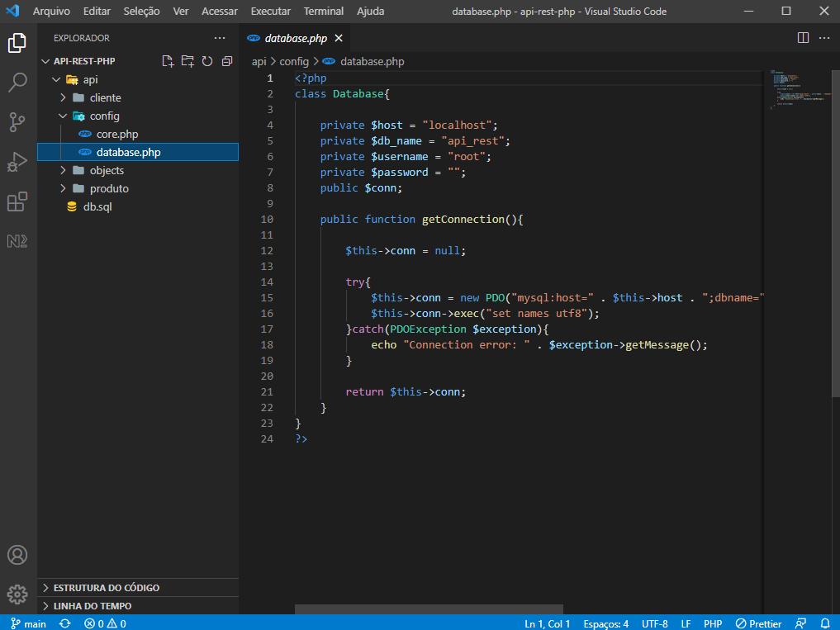The height and width of the screenshot is (630, 840).
Task: Refresh the Explorer view
Action: [x=207, y=60]
